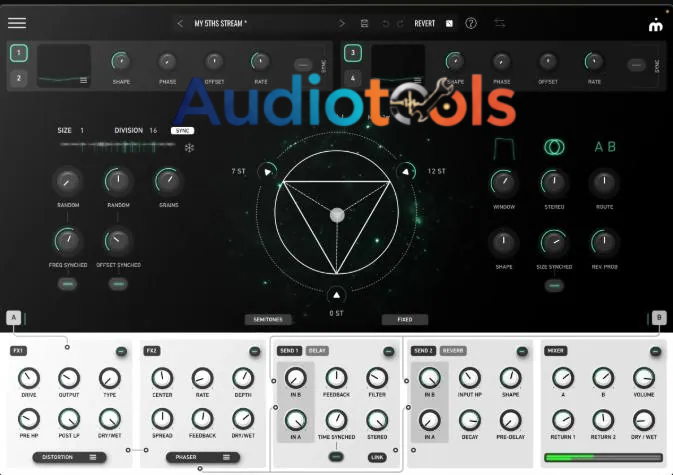673x475 pixels.
Task: Bypass the MIXER with its power toggle
Action: pos(655,351)
